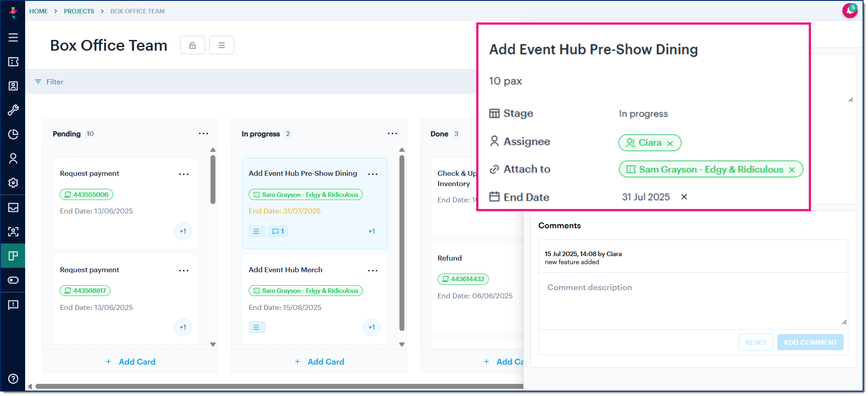This screenshot has width=868, height=396.
Task: Go to the PROJECTS breadcrumb
Action: [79, 11]
